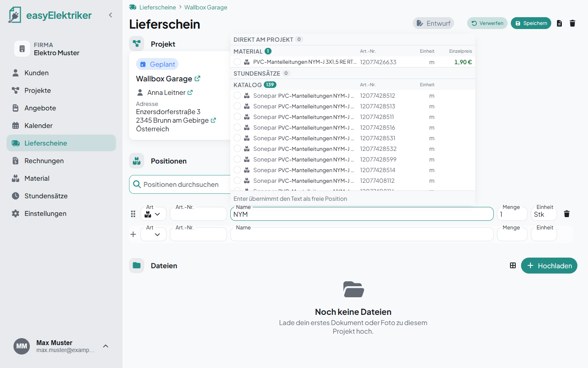This screenshot has width=588, height=368.
Task: Open the Wallbox Garage external link icon
Action: pos(198,79)
